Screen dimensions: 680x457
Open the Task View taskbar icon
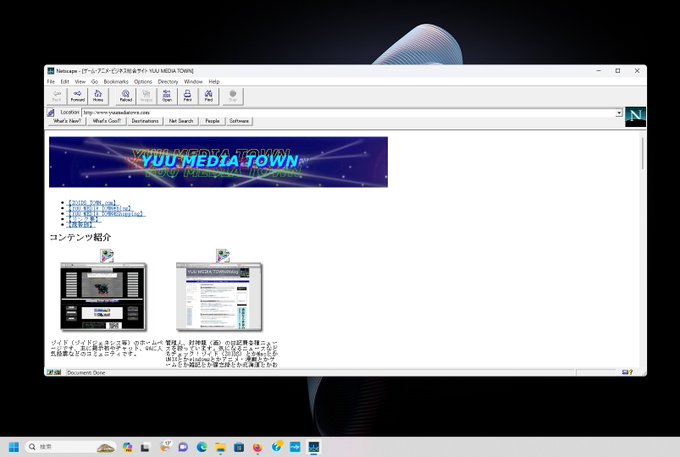(x=145, y=447)
